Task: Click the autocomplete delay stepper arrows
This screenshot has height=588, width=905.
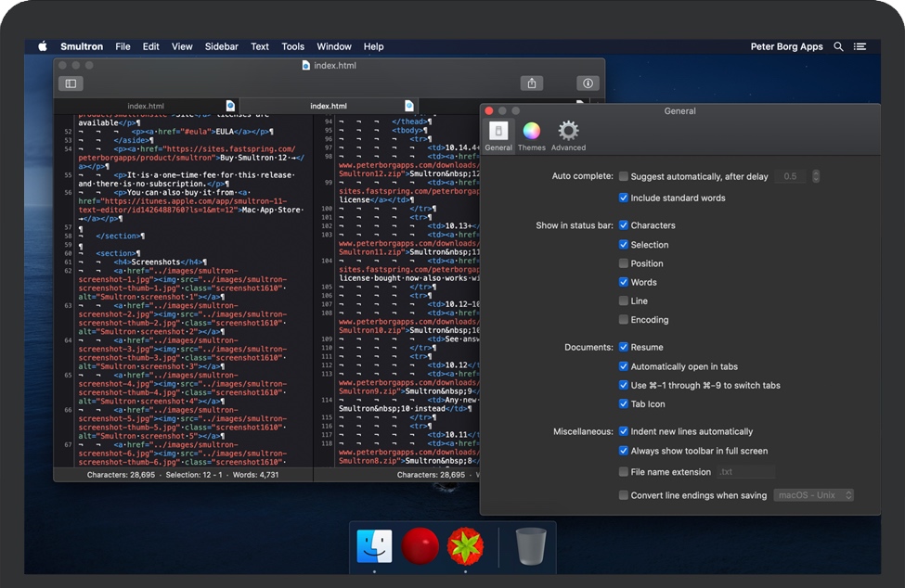Action: [816, 176]
